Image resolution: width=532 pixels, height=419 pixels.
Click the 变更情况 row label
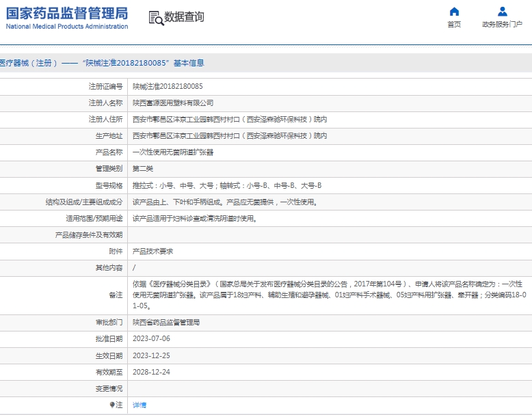click(x=109, y=389)
